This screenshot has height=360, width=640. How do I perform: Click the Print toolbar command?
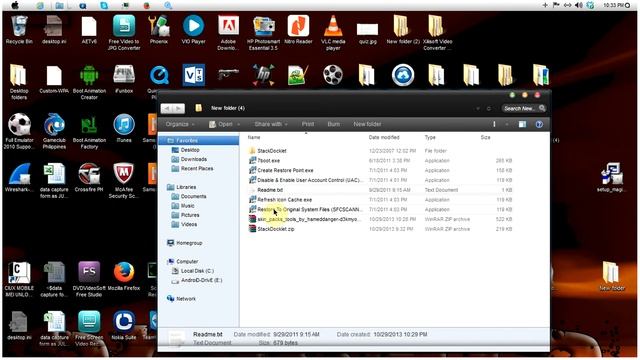308,124
